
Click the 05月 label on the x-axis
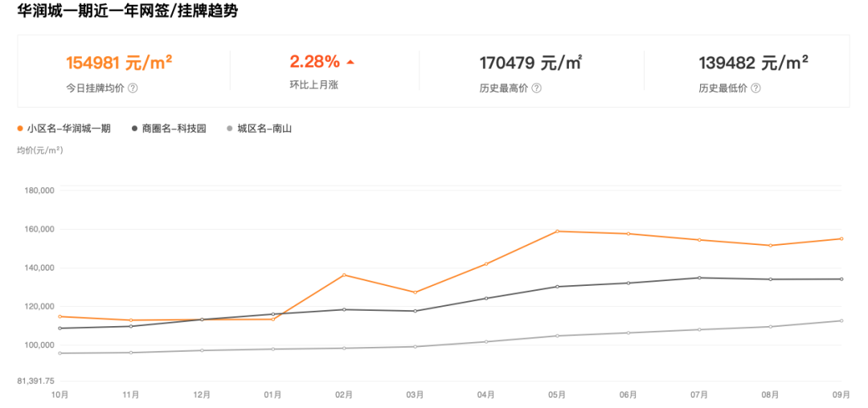coord(558,394)
